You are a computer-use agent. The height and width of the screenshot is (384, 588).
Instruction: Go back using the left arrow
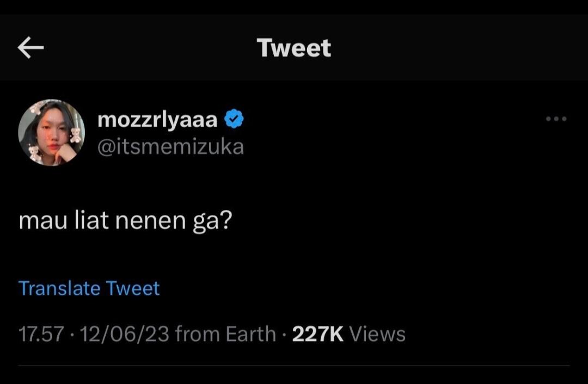[30, 48]
